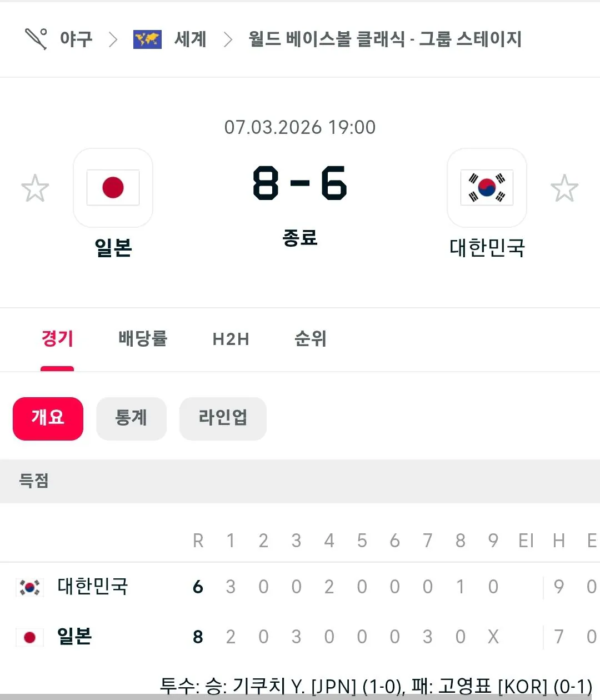Select the 개요 filter button
Screen dimensions: 600x700
tap(48, 418)
